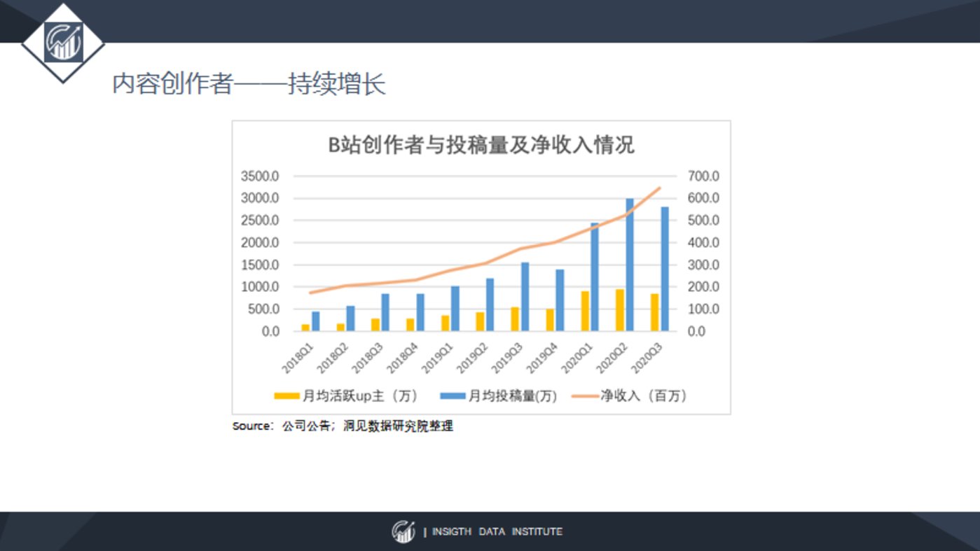Image resolution: width=980 pixels, height=551 pixels.
Task: Click the 2018Q2 category label
Action: pyautogui.click(x=333, y=358)
